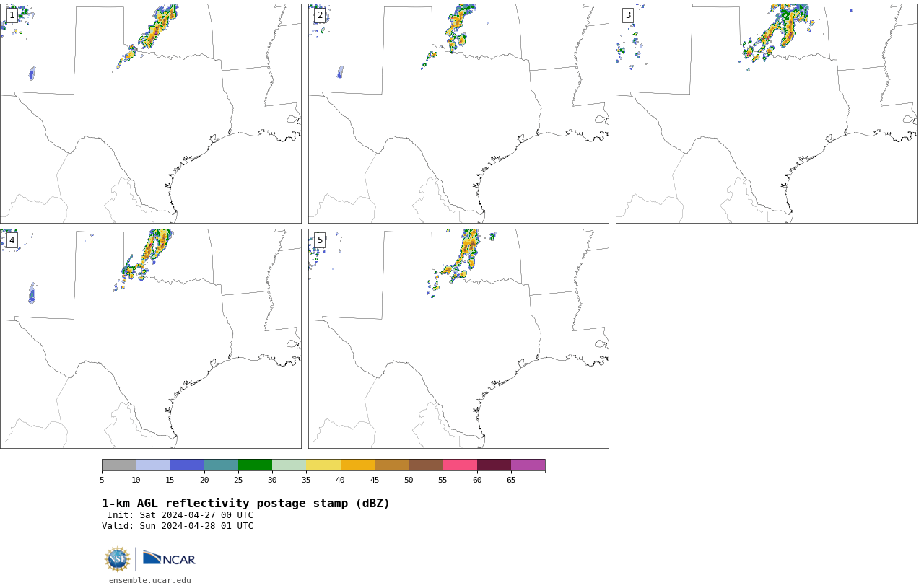The width and height of the screenshot is (924, 588).
Task: Click the '1-km AGL reflectivity postage stamp (dBZ)' title
Action: coord(245,504)
